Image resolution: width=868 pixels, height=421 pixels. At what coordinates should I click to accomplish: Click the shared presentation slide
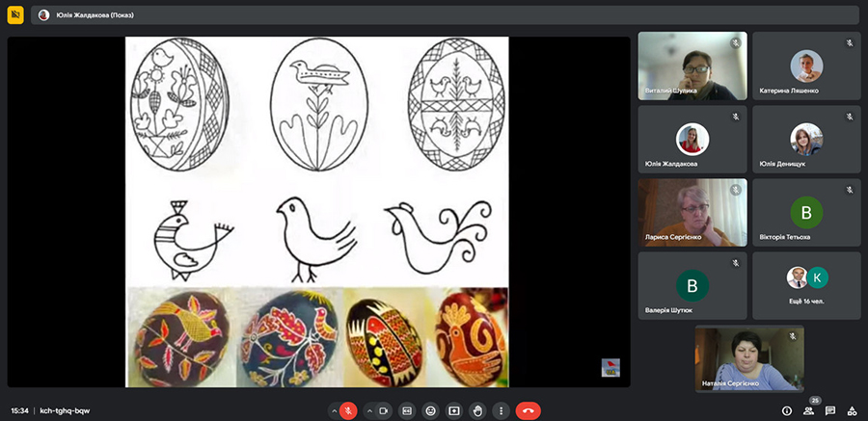(x=317, y=212)
